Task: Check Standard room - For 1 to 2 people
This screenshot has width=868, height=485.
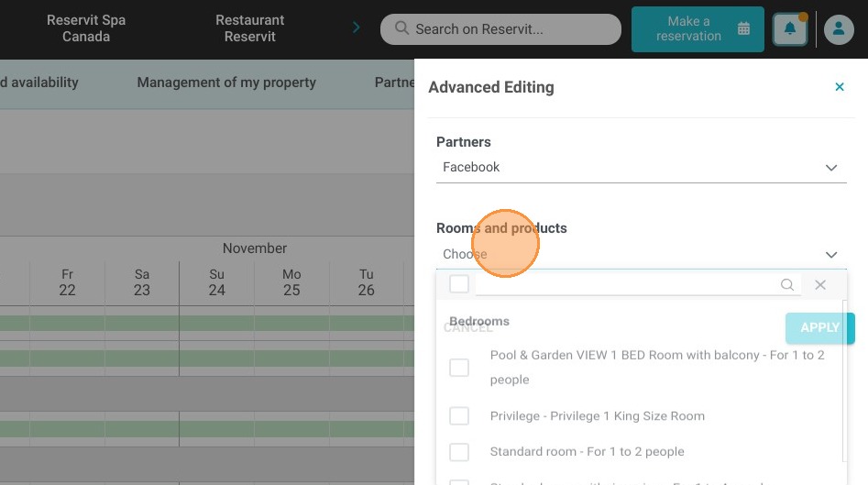Action: click(459, 452)
